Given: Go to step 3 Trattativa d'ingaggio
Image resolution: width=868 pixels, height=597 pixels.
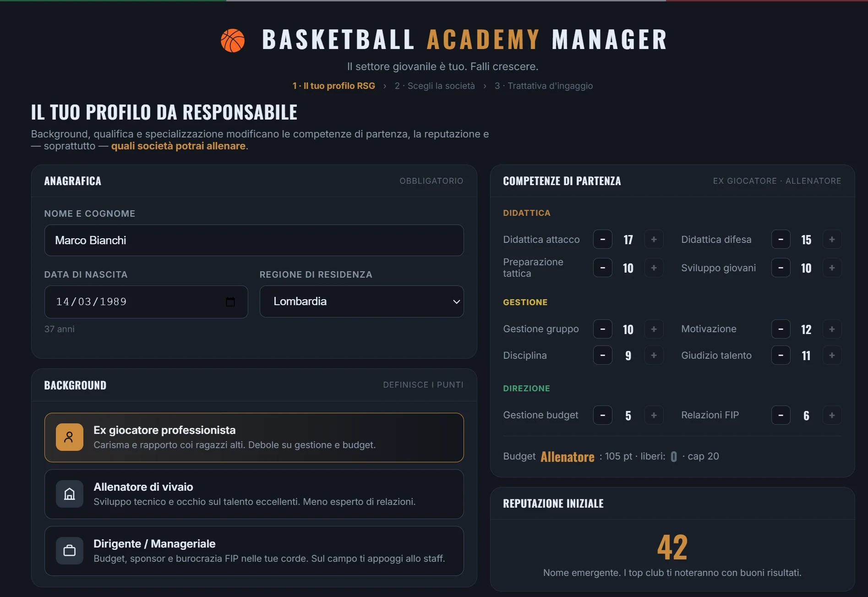Looking at the screenshot, I should [x=544, y=86].
